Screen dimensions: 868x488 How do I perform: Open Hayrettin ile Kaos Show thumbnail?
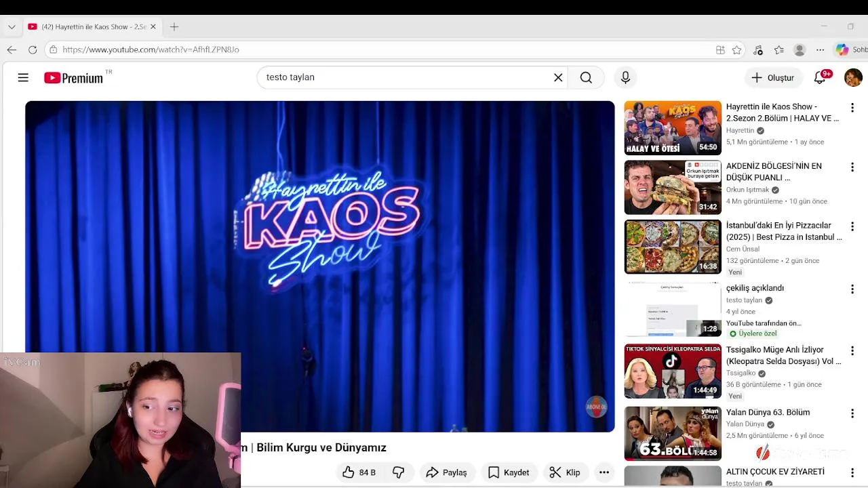(x=673, y=128)
